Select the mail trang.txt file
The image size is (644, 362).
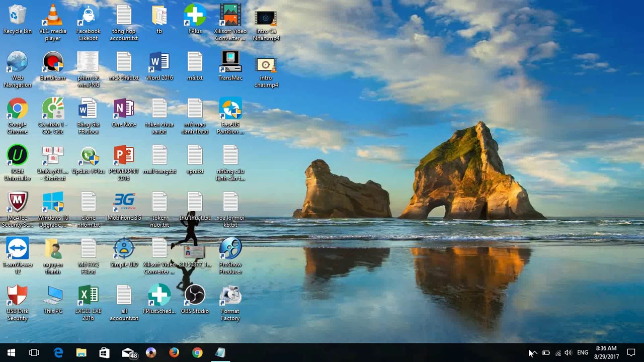pyautogui.click(x=159, y=159)
